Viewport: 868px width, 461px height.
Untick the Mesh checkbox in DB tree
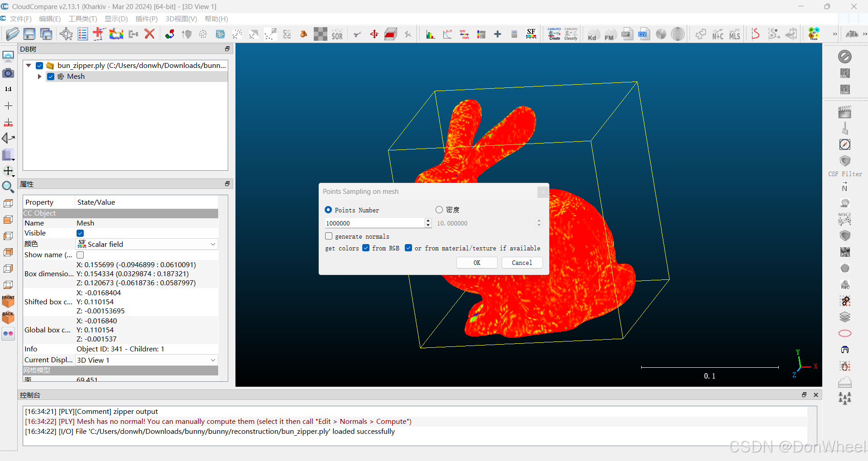coord(51,77)
